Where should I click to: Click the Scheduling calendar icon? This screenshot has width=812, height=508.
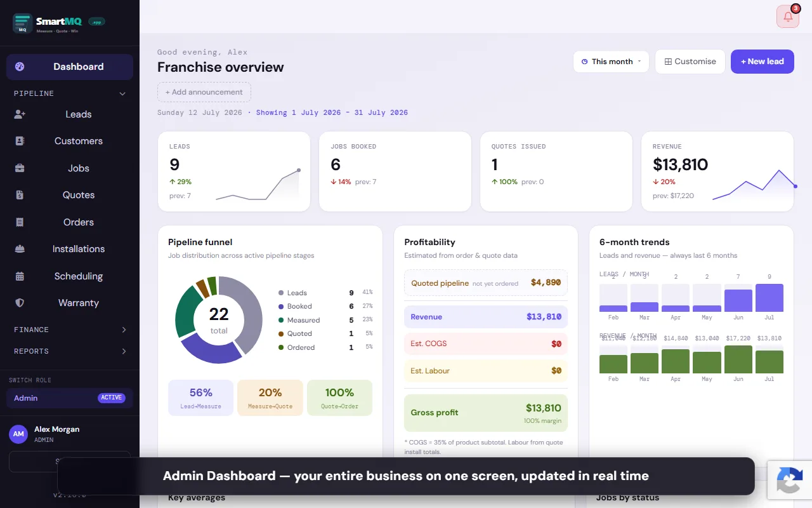20,276
